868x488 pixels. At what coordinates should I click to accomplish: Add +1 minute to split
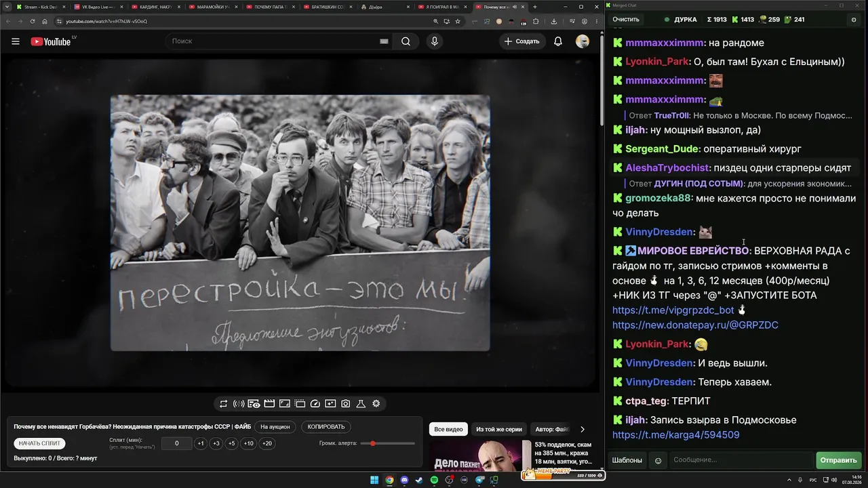coord(201,443)
